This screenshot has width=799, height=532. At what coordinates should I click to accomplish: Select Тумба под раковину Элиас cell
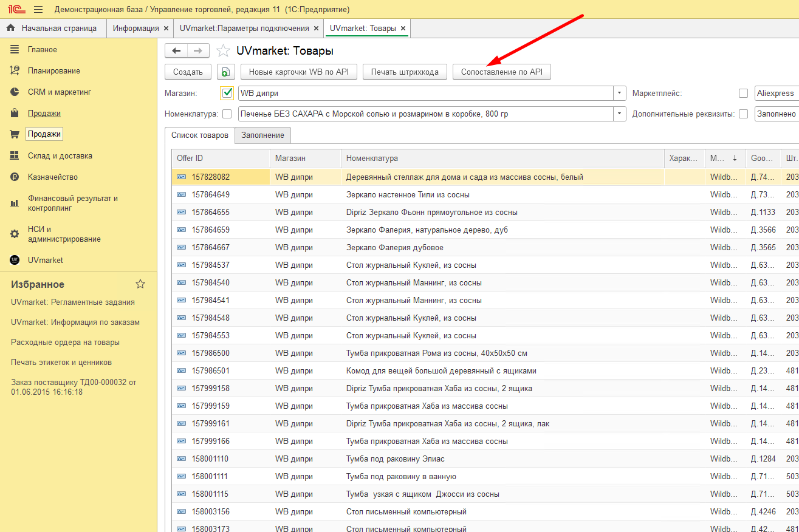(502, 459)
